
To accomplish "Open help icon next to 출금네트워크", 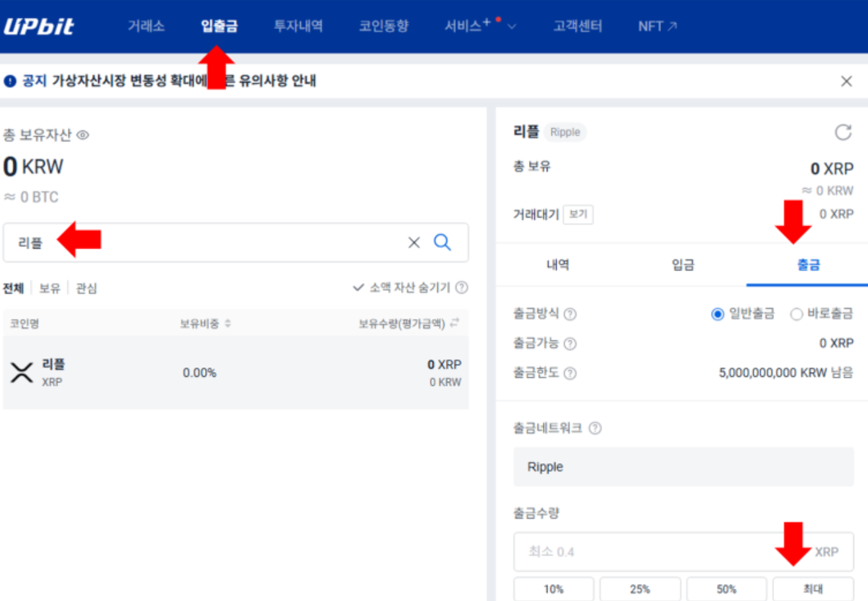I will [x=595, y=429].
